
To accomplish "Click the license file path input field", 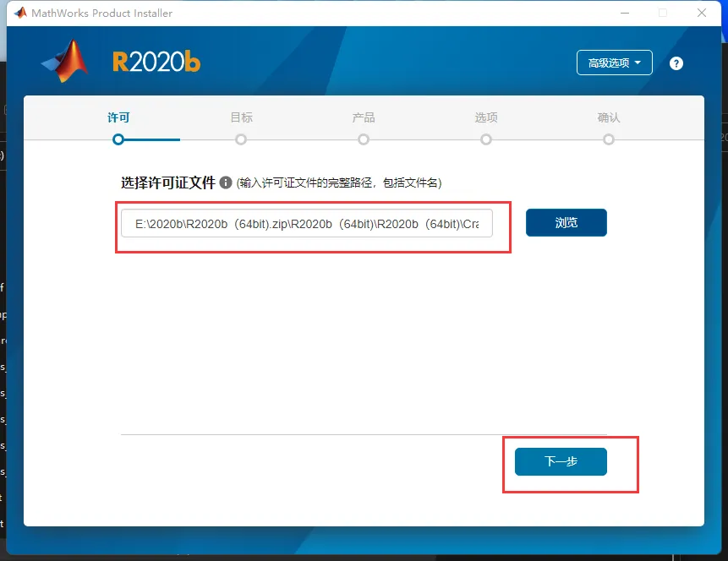I will [x=306, y=224].
